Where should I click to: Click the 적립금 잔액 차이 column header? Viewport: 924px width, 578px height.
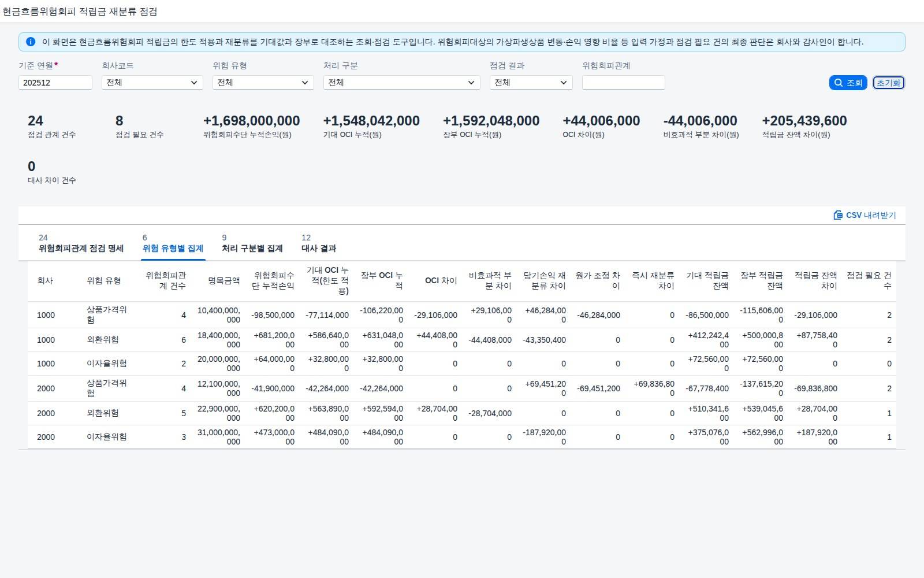(x=816, y=280)
